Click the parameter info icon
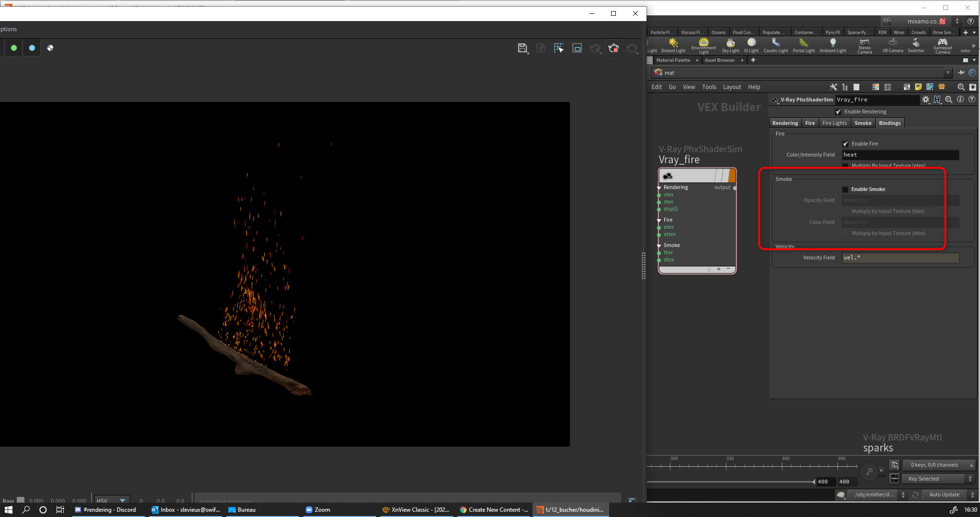 coord(960,100)
